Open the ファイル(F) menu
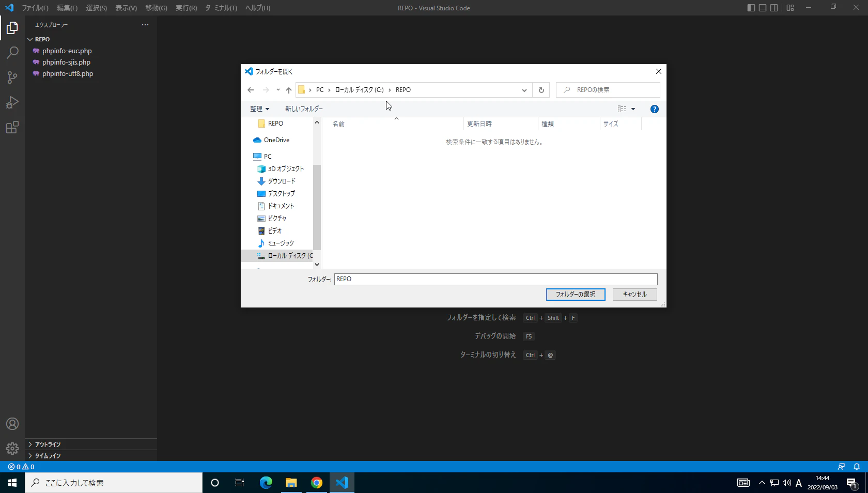The image size is (868, 493). [x=35, y=8]
